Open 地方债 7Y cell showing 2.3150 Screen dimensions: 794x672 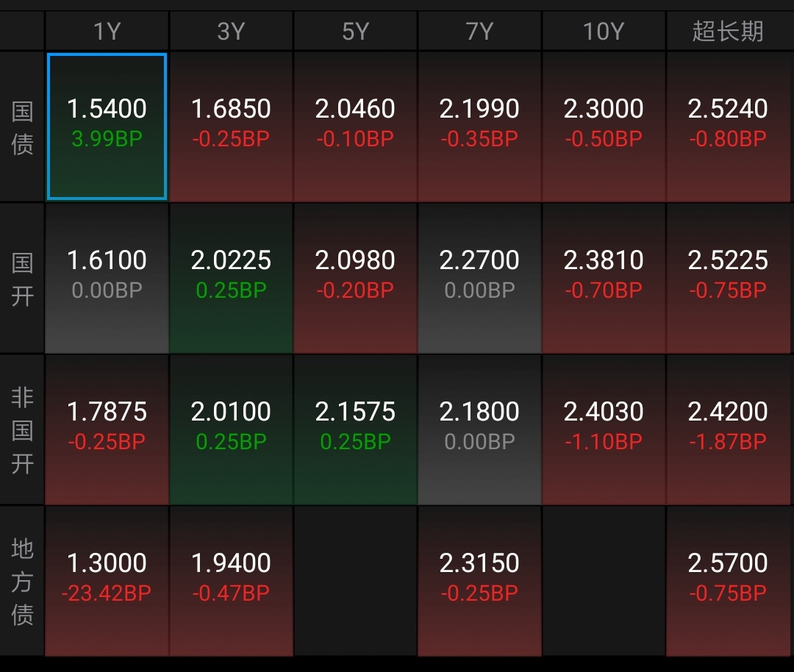[x=479, y=581]
